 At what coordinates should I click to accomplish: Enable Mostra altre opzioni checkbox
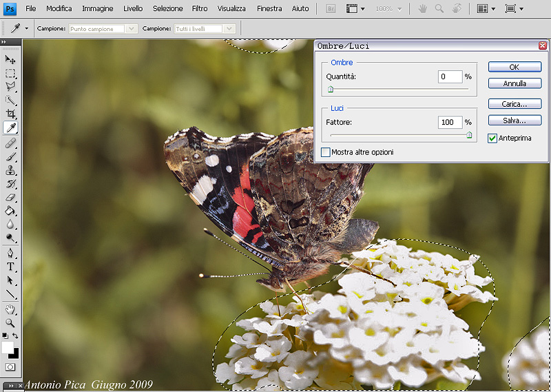[326, 152]
